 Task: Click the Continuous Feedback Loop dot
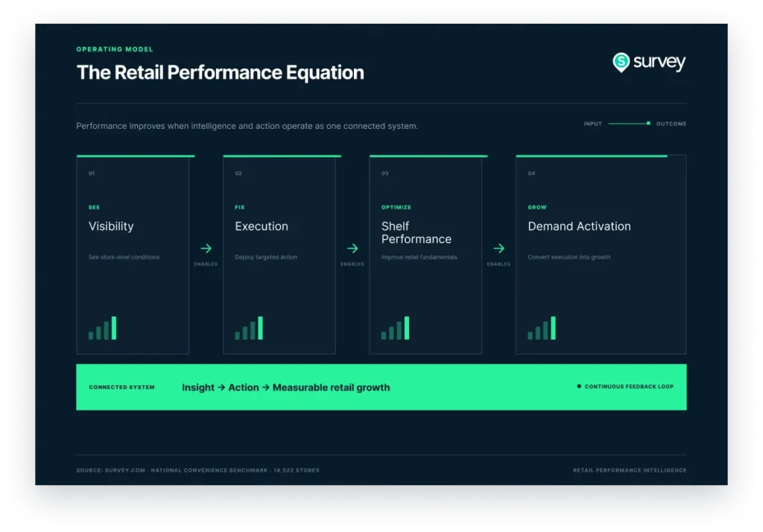click(x=578, y=387)
